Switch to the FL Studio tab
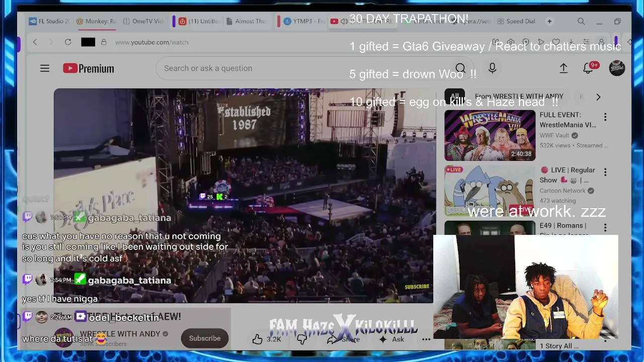This screenshot has width=644, height=362. (49, 22)
